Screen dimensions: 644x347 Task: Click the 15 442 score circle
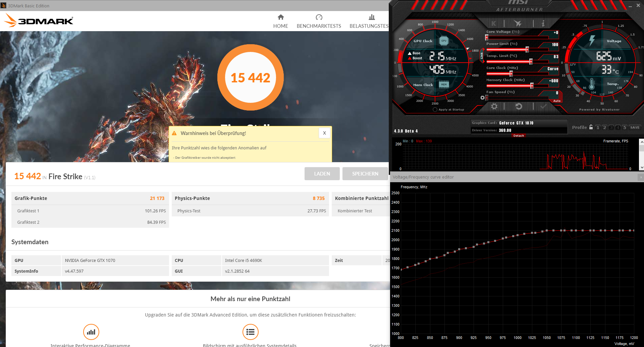pos(251,77)
